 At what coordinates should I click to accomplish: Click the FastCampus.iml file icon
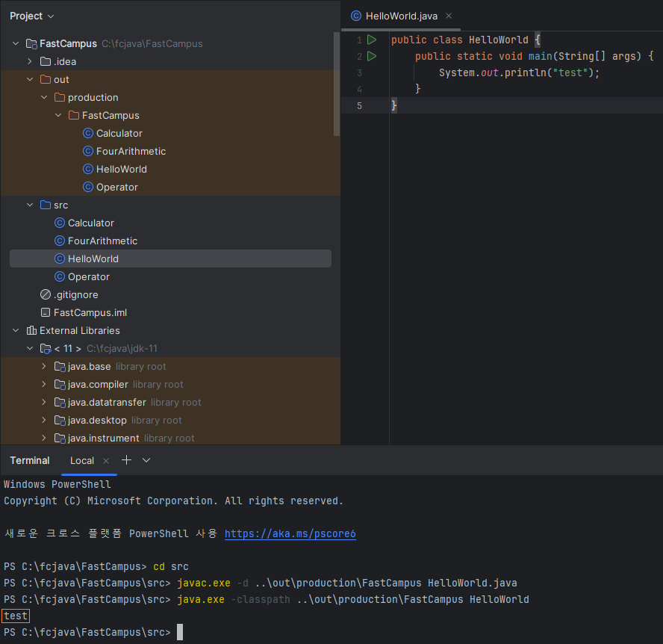[46, 313]
